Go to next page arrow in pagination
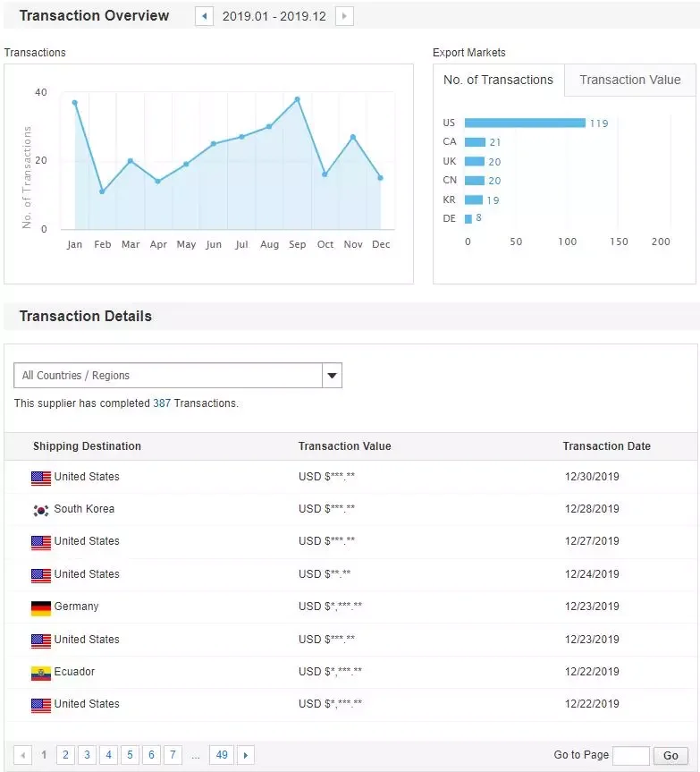Image resolution: width=700 pixels, height=772 pixels. coord(245,755)
